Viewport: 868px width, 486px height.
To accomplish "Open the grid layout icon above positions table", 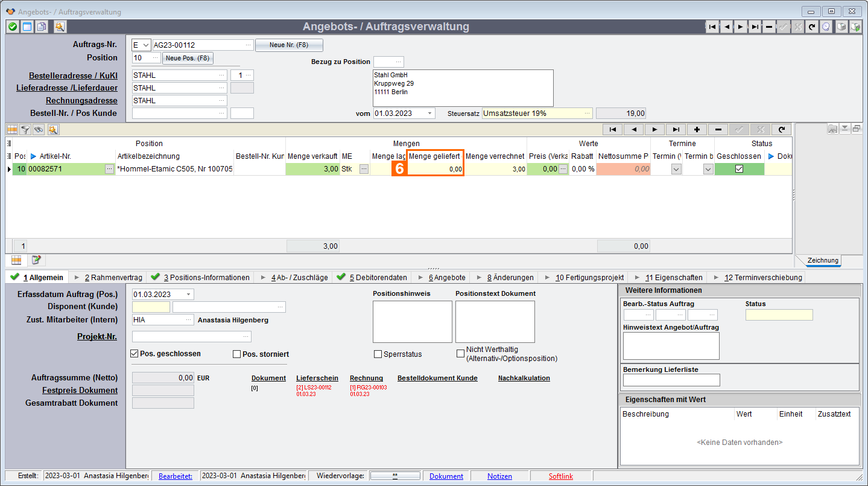I will [x=11, y=129].
